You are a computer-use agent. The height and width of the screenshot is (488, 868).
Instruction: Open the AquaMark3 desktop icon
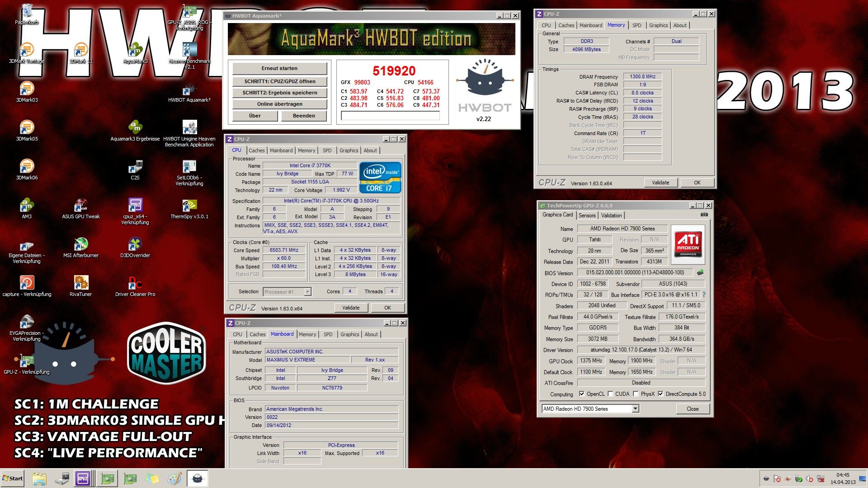[x=135, y=52]
